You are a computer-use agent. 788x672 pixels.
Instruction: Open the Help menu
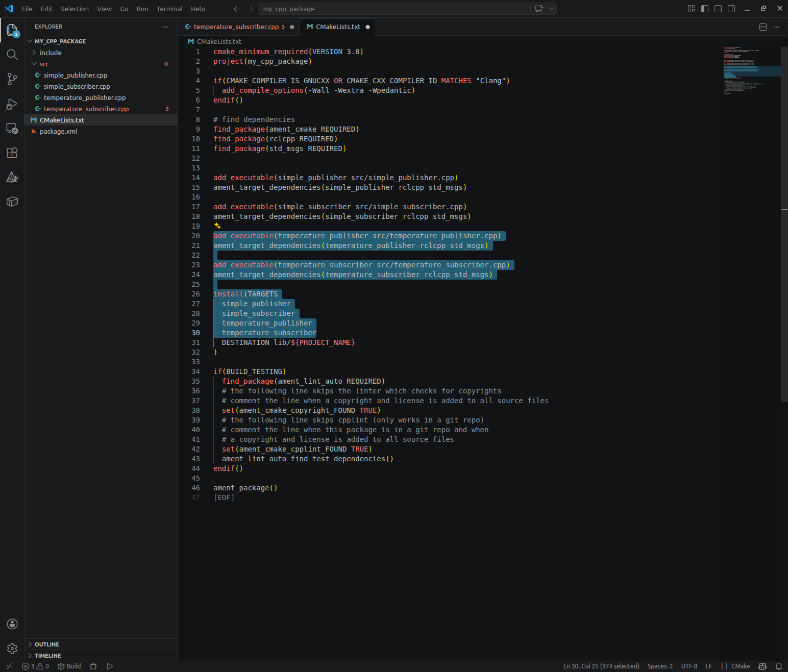tap(198, 9)
